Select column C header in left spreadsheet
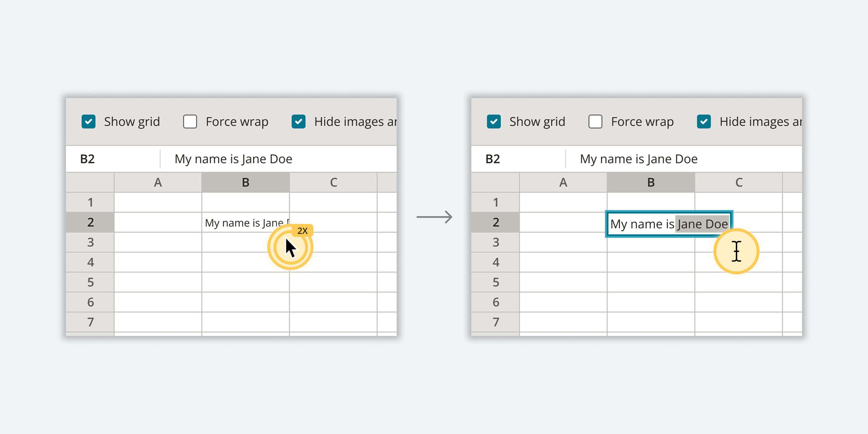Image resolution: width=868 pixels, height=434 pixels. coord(333,182)
